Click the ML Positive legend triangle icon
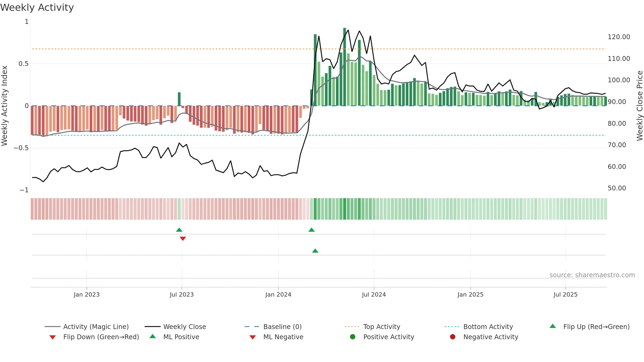The width and height of the screenshot is (644, 362). (152, 336)
